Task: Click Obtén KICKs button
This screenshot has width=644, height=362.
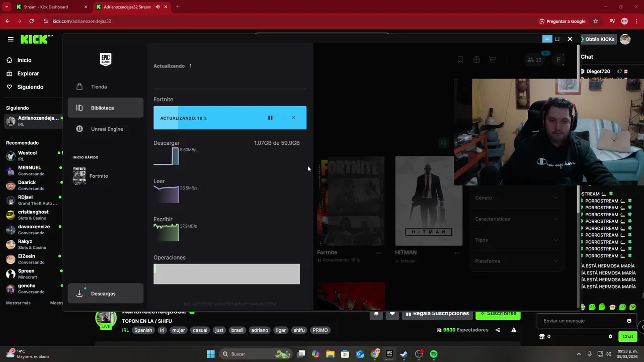Action: (x=598, y=39)
